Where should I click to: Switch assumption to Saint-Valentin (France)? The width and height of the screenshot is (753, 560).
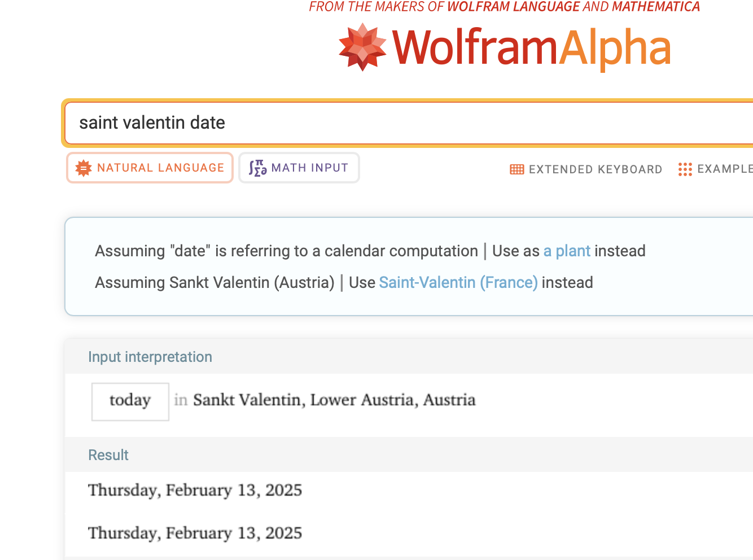pyautogui.click(x=458, y=283)
